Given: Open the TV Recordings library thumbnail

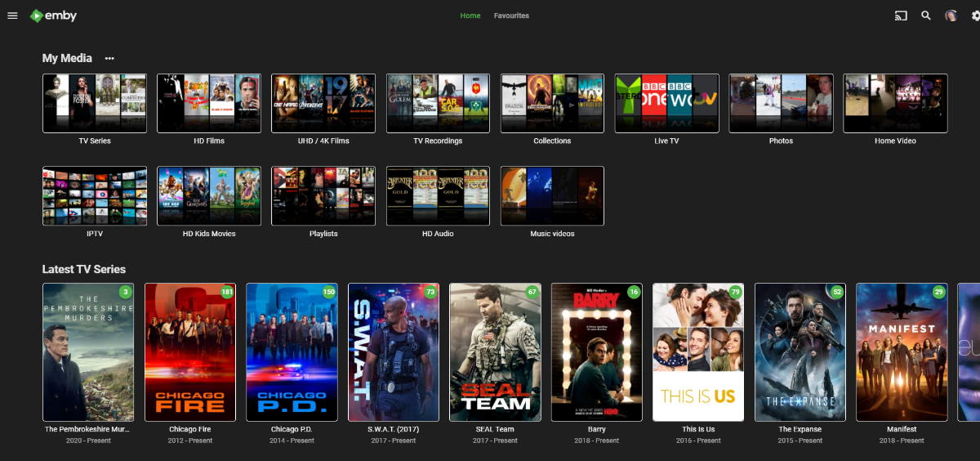Looking at the screenshot, I should 438,103.
